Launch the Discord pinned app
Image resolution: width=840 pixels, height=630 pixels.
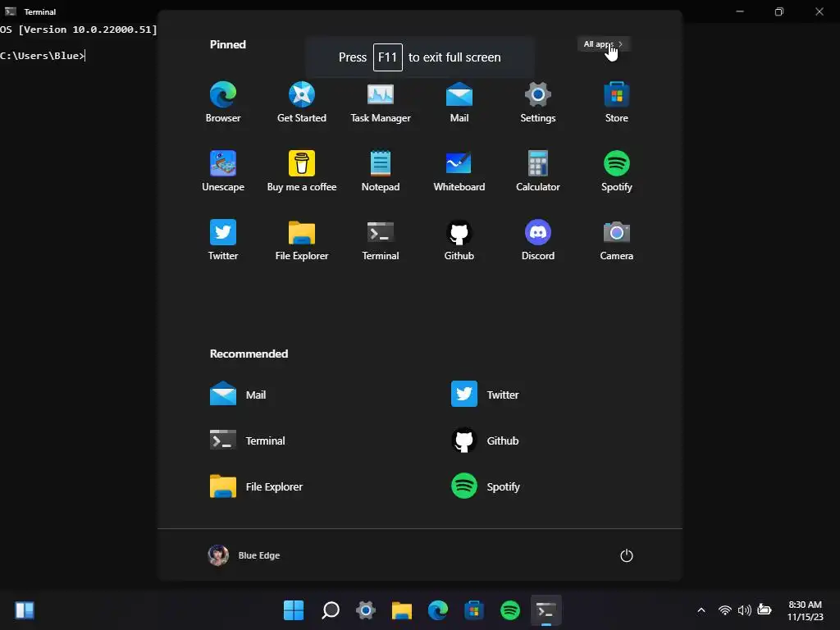click(x=538, y=240)
